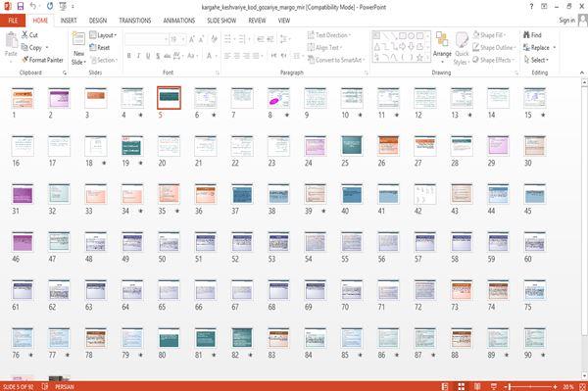Expand the font size dropdown
588x391 pixels.
pos(183,39)
